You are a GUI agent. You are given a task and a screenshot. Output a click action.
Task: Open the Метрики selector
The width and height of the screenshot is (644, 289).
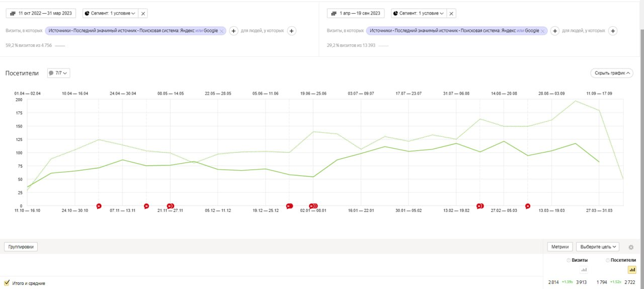tap(559, 247)
